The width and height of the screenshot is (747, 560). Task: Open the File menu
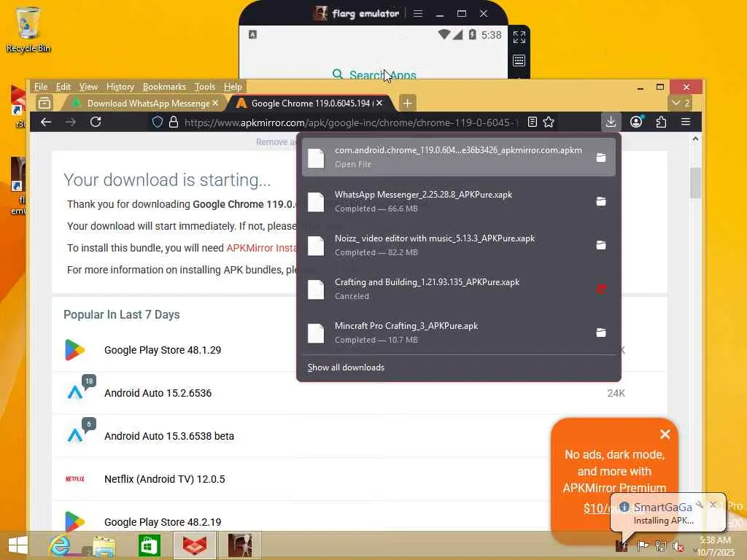[41, 87]
